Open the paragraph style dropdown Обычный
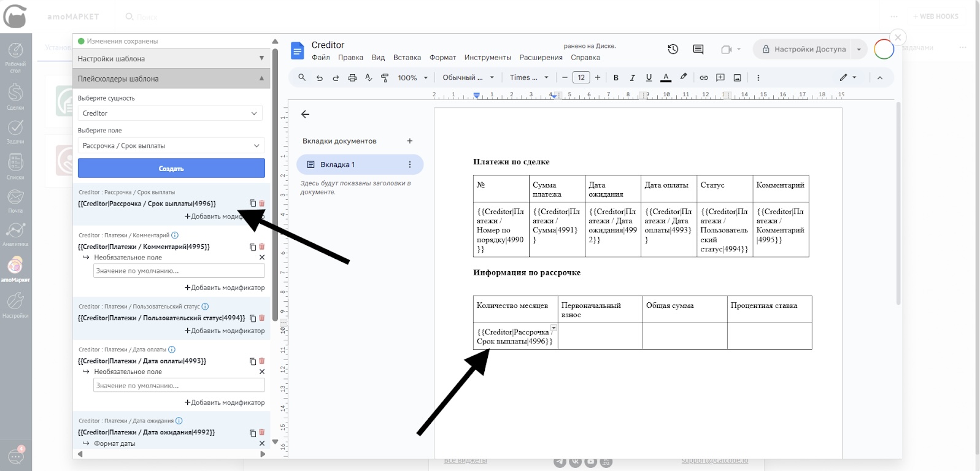Screen dimensions: 980x471 pyautogui.click(x=468, y=78)
